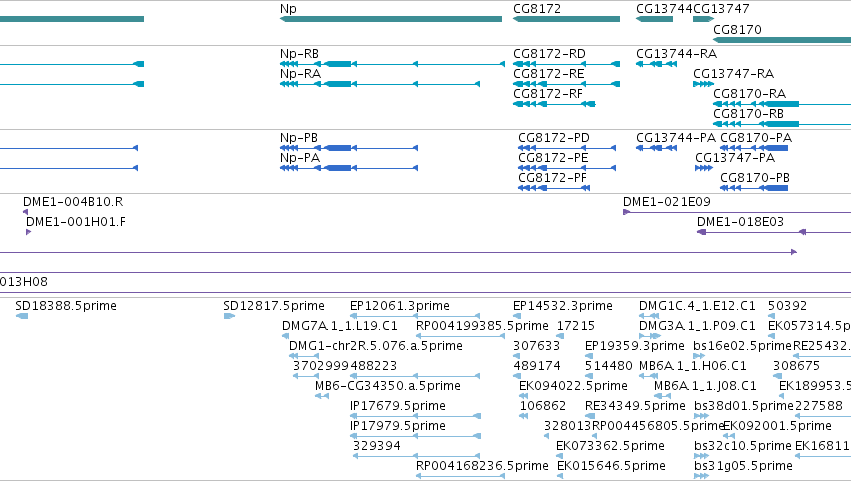Select the MB6A.1_1.J08.C1 label
The height and width of the screenshot is (481, 851).
pos(705,387)
